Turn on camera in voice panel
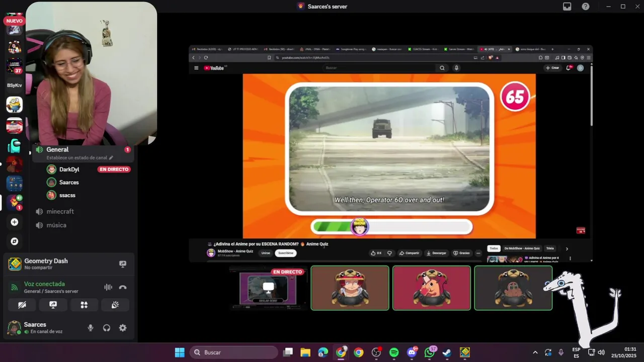Image resolution: width=644 pixels, height=362 pixels. click(22, 305)
